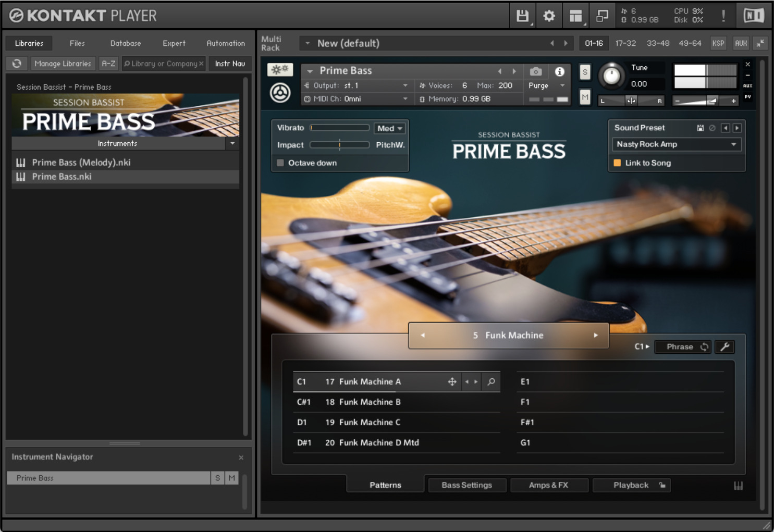This screenshot has height=532, width=774.
Task: Toggle AUX sends panel
Action: point(741,43)
